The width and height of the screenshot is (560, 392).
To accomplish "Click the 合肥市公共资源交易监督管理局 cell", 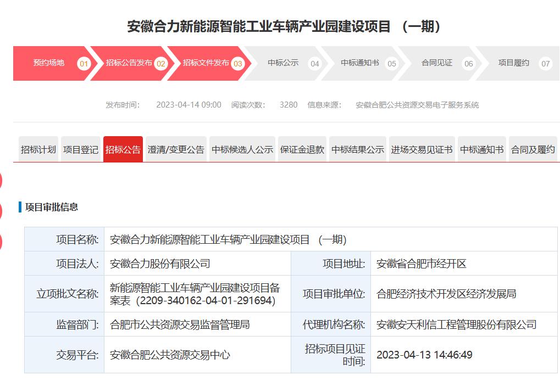I will click(x=197, y=324).
